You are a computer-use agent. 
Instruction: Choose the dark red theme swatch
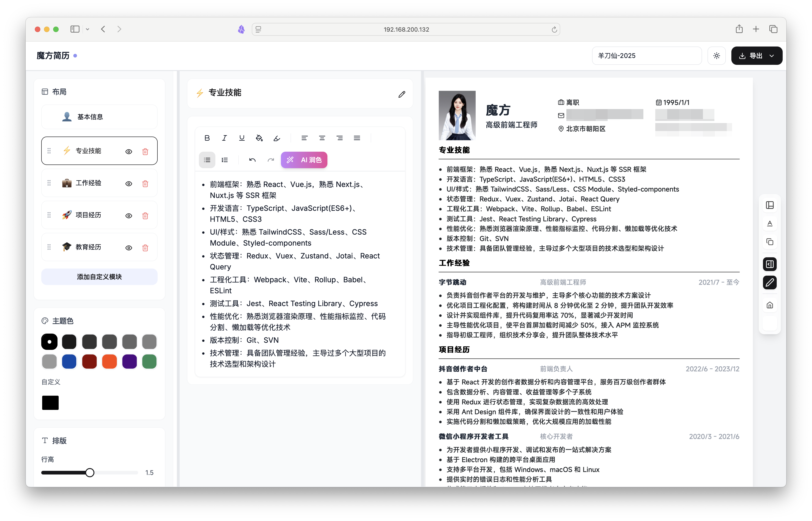click(89, 362)
